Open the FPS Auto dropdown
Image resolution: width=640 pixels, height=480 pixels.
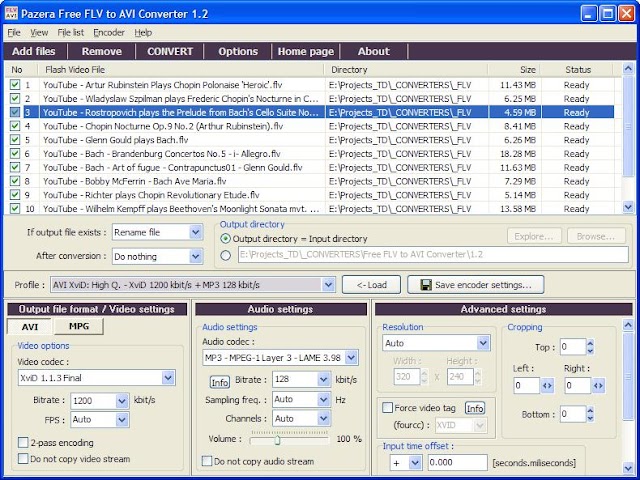click(x=122, y=420)
